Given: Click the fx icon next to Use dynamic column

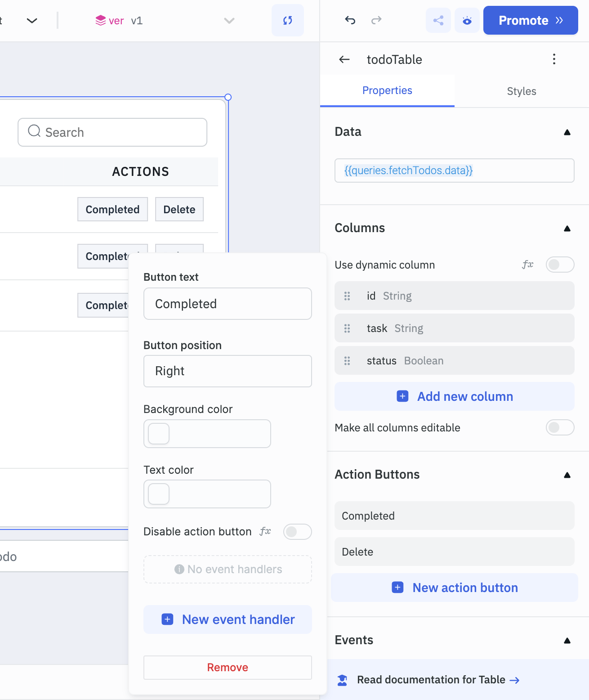Looking at the screenshot, I should click(527, 265).
